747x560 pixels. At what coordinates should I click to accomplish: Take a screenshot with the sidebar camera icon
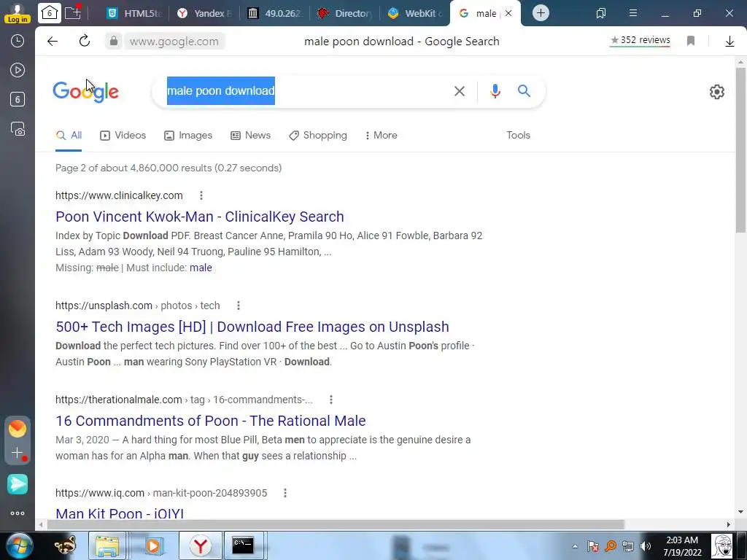(18, 129)
